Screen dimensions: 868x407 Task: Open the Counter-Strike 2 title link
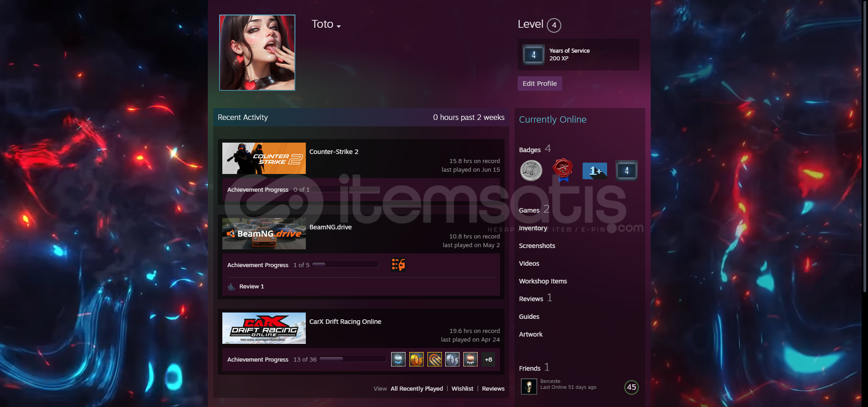click(x=334, y=152)
